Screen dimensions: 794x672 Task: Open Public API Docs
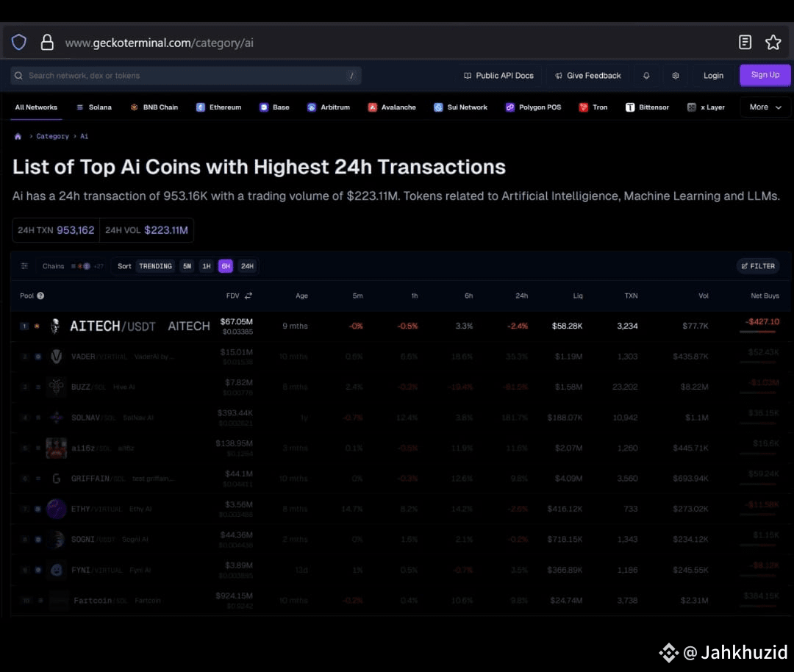498,76
